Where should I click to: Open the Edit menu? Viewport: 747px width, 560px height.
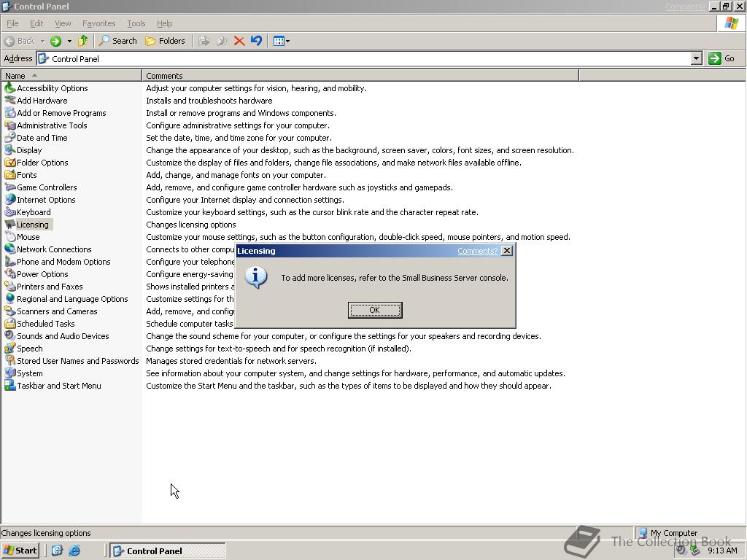point(36,23)
